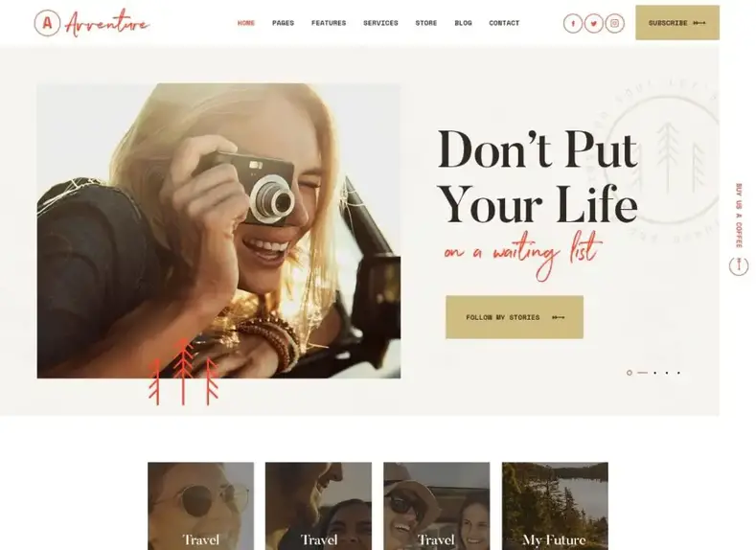Click the Follow My Stories button
Screen dimensions: 756x550
click(x=515, y=317)
